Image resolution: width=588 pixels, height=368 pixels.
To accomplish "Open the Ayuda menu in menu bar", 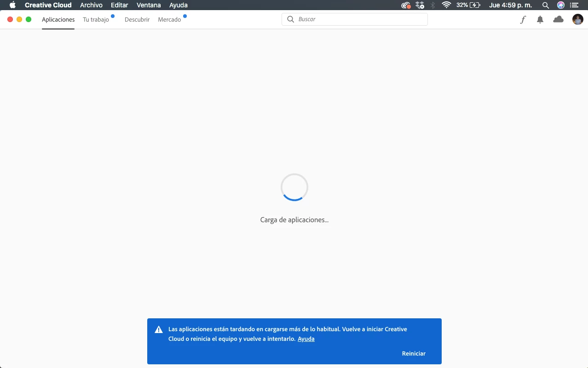I will pyautogui.click(x=179, y=5).
